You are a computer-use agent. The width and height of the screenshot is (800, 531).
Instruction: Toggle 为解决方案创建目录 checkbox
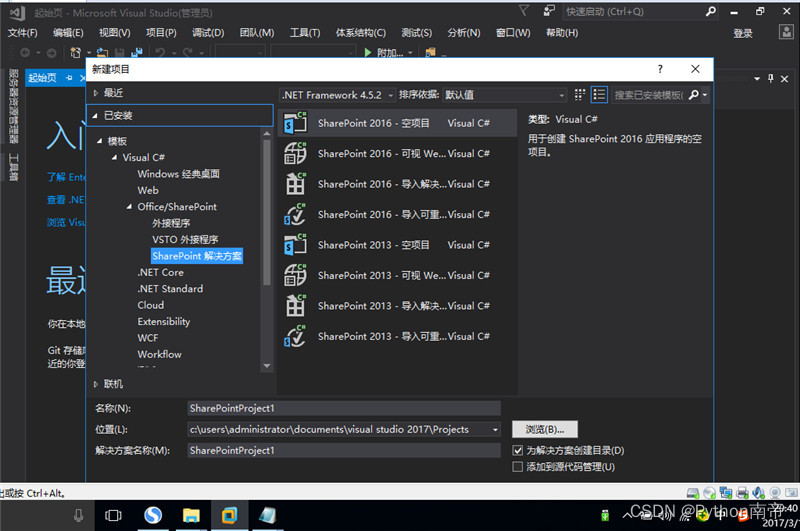click(517, 450)
